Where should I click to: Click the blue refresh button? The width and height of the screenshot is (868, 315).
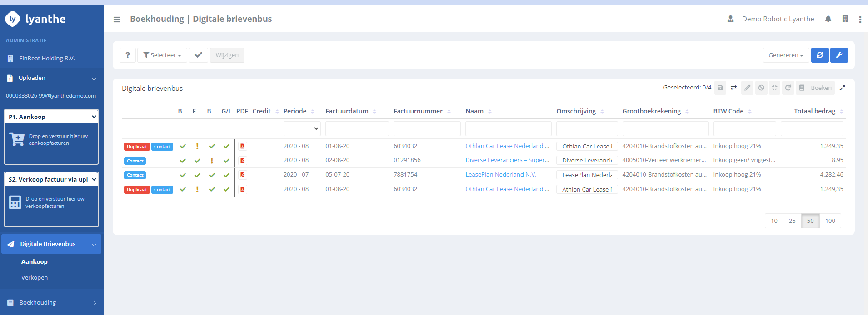pos(820,55)
